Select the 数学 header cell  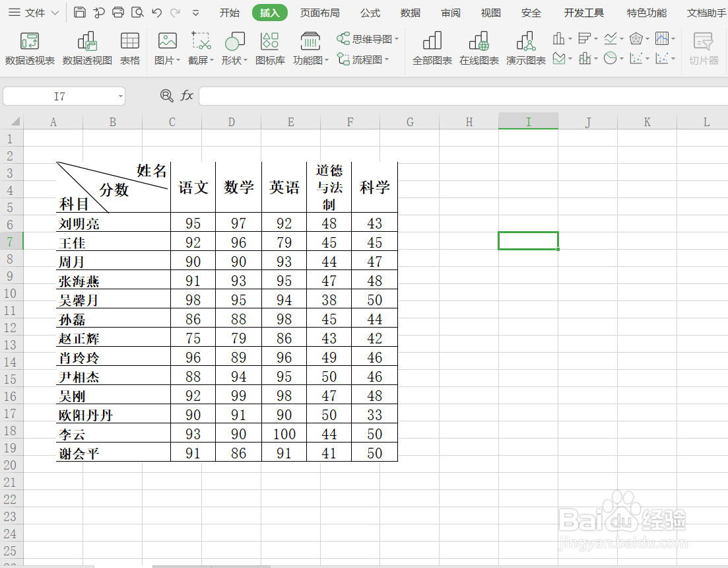click(x=239, y=187)
